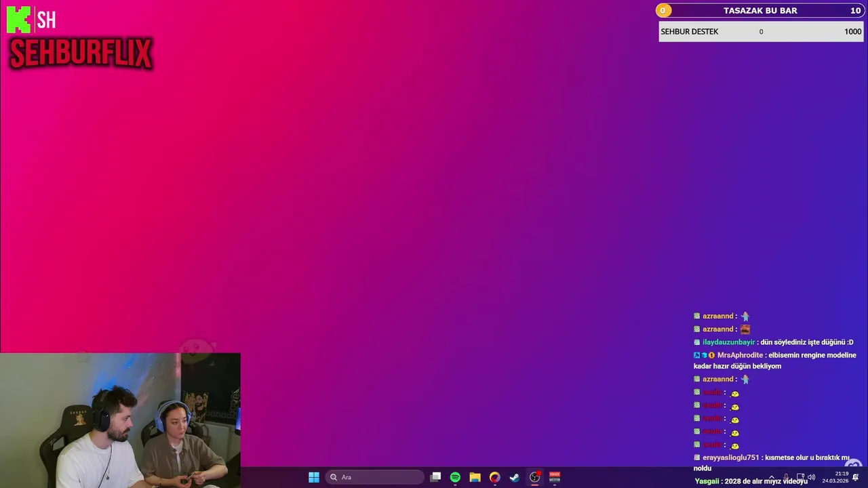Open the Firefox browser taskbar icon

click(x=494, y=477)
